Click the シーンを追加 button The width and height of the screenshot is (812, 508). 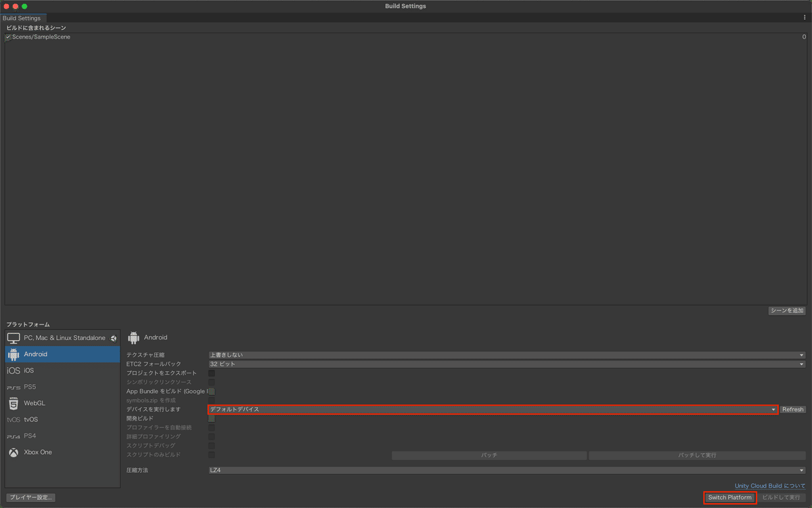click(786, 311)
